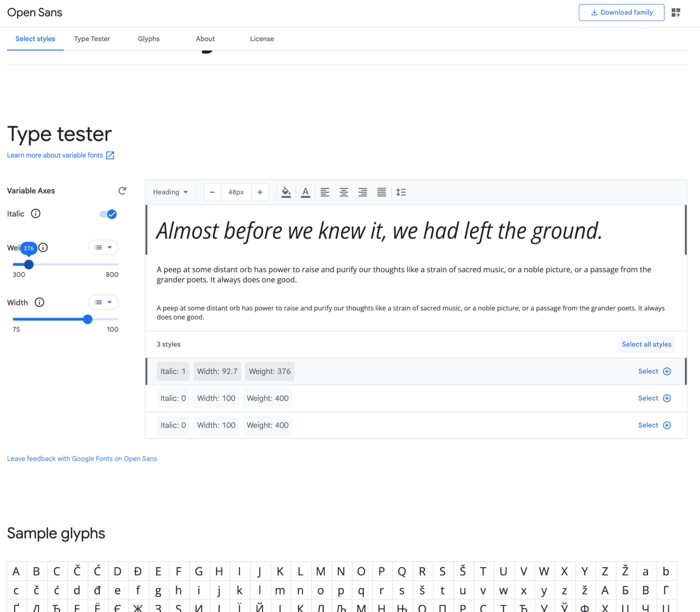Decrease font size with the minus stepper
This screenshot has width=700, height=612.
[212, 192]
